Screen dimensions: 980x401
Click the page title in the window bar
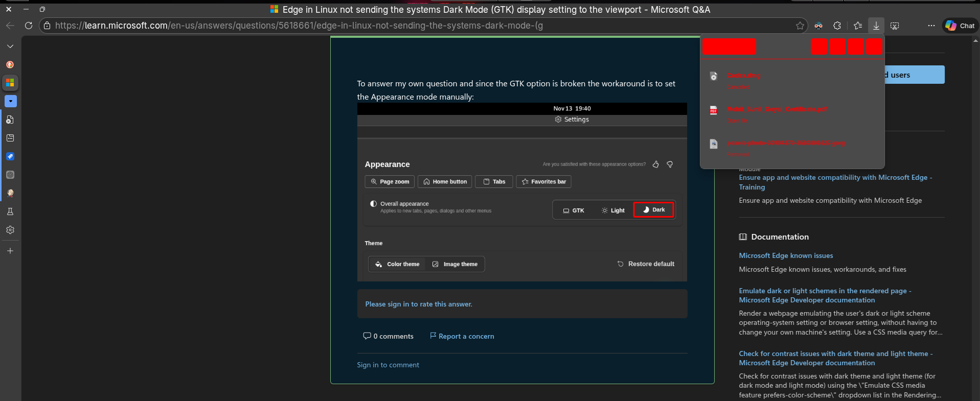(496, 9)
